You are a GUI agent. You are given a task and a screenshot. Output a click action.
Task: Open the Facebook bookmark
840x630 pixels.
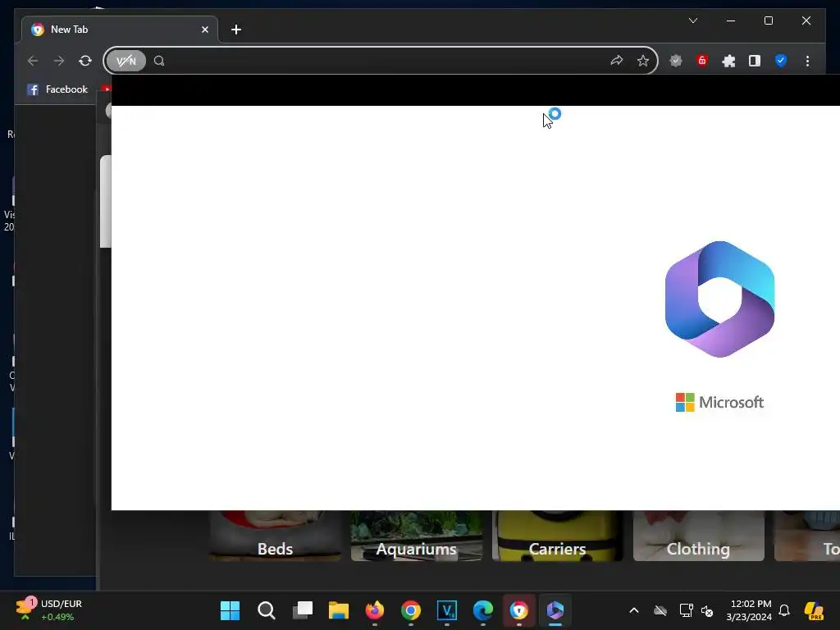tap(57, 89)
